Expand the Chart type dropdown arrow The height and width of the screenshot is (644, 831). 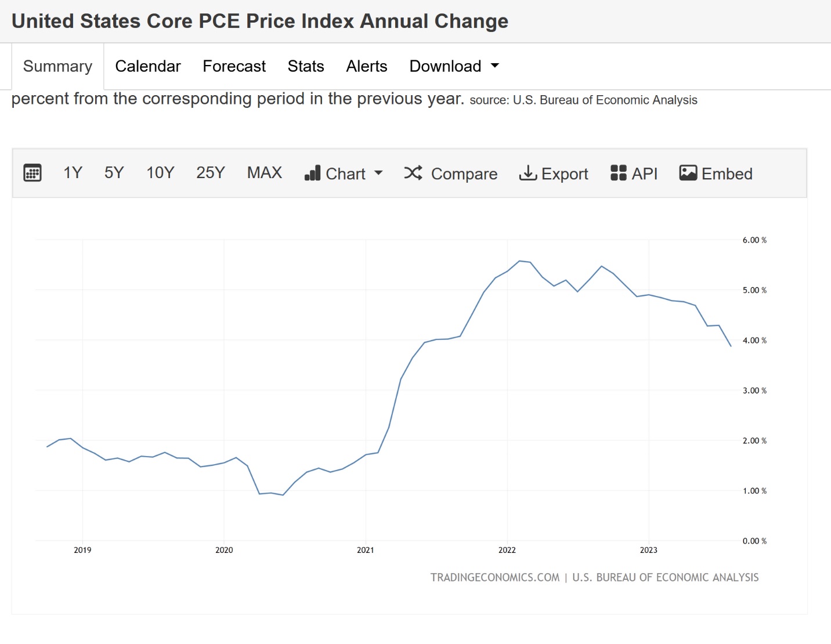click(378, 173)
